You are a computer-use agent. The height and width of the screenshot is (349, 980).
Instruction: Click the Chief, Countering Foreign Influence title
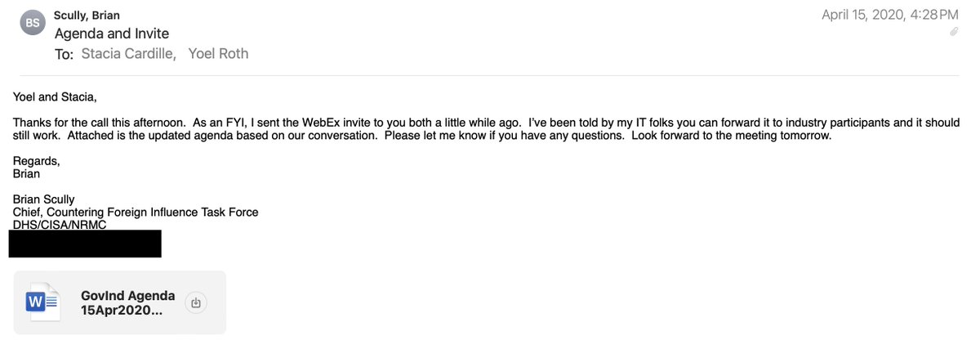tap(136, 213)
